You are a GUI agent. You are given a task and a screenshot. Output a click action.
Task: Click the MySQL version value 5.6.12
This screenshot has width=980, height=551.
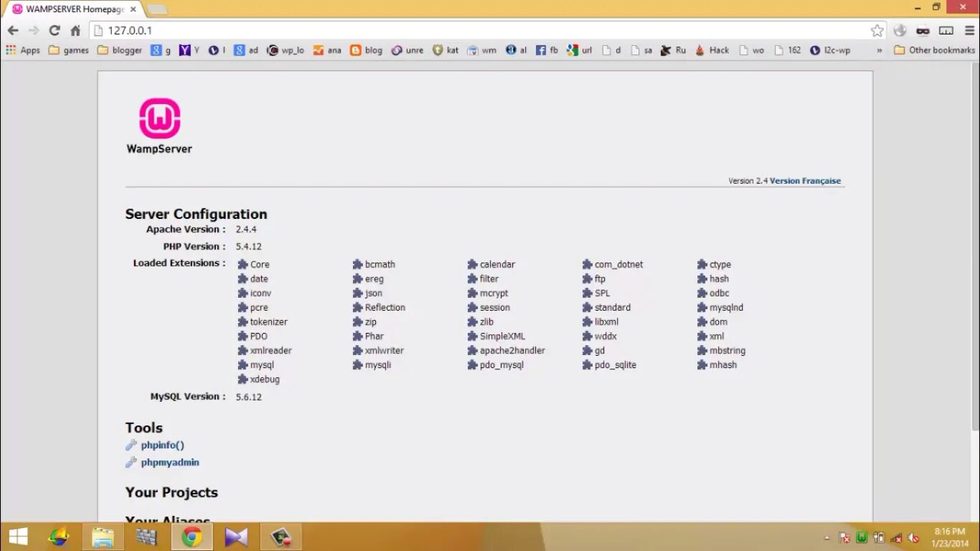point(248,397)
